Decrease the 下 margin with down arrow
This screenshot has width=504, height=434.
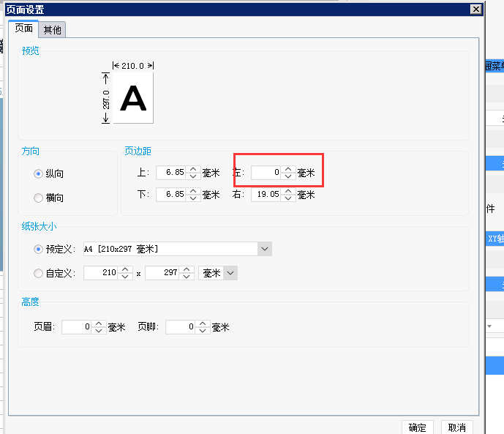pos(193,198)
